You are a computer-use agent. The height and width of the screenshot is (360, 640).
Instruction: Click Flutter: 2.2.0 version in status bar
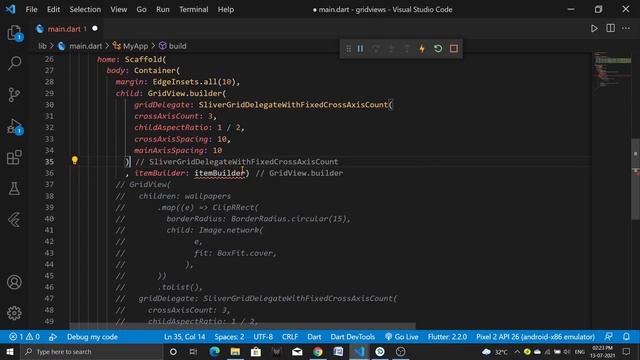(x=447, y=337)
